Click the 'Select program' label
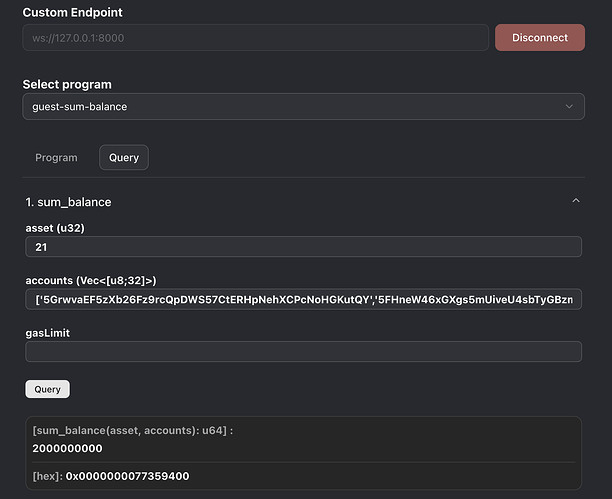The width and height of the screenshot is (612, 499). tap(67, 84)
